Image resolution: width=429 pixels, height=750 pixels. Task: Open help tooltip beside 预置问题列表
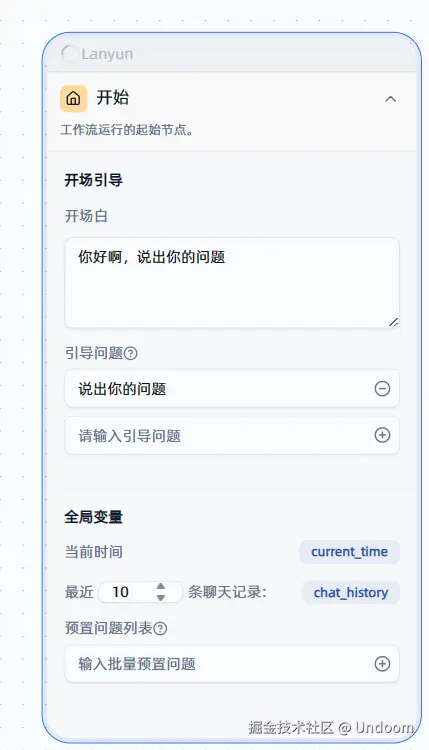coord(160,629)
